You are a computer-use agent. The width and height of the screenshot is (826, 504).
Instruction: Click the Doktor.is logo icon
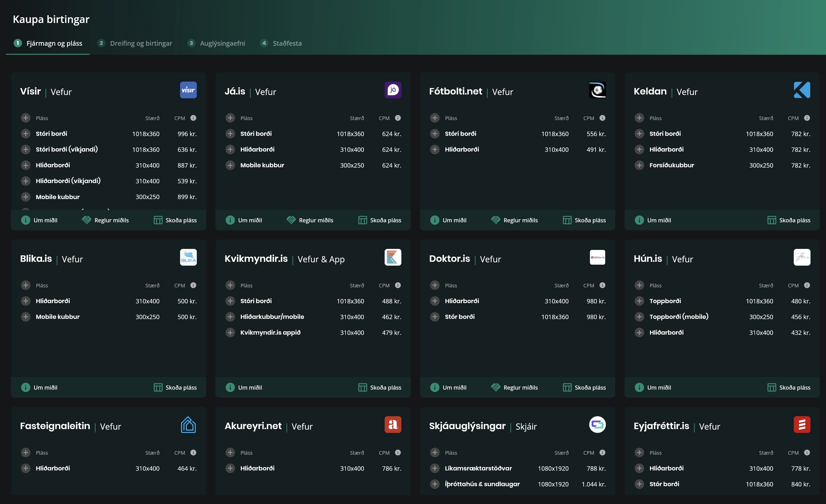(597, 257)
